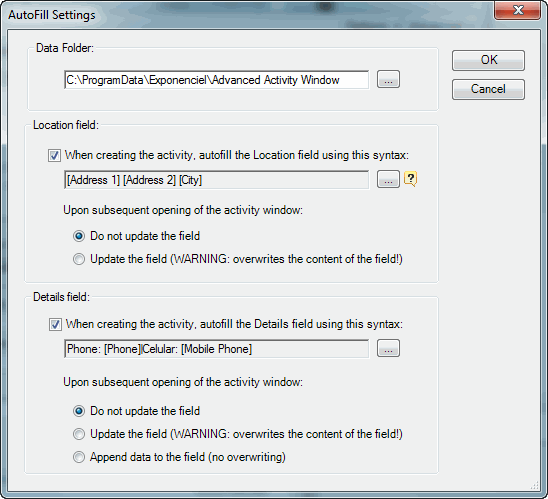
Task: Toggle the autofill Location field checkbox
Action: pyautogui.click(x=54, y=155)
